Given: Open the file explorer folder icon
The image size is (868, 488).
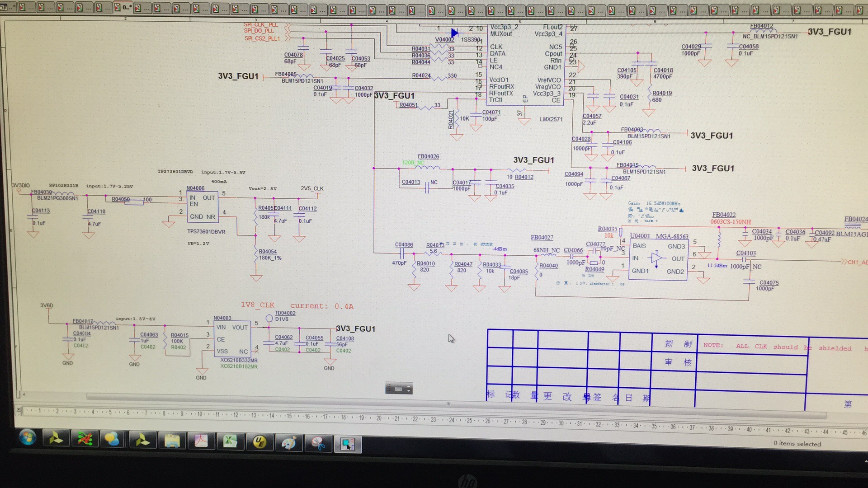Looking at the screenshot, I should tap(172, 441).
